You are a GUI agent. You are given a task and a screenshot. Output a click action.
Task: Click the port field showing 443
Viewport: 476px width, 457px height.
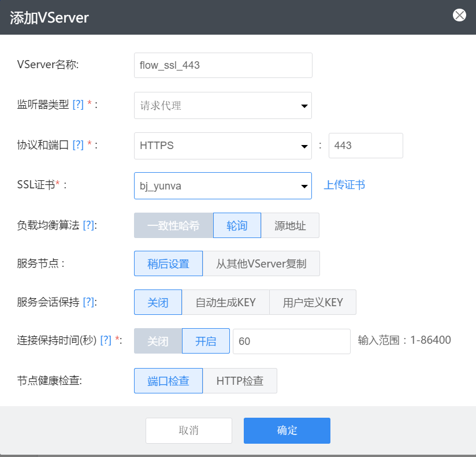click(366, 146)
